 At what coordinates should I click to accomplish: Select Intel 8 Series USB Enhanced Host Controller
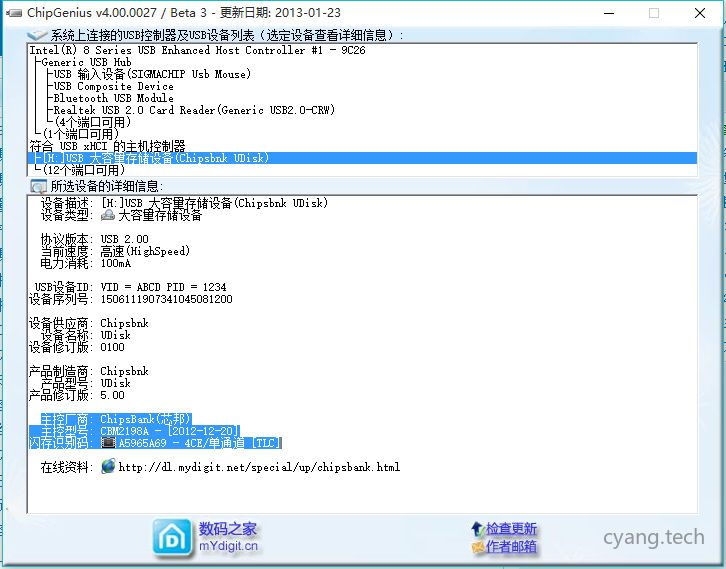tap(197, 50)
